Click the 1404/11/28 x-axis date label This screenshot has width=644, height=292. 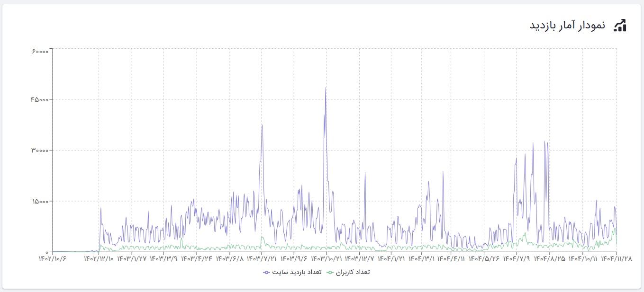[x=616, y=259]
